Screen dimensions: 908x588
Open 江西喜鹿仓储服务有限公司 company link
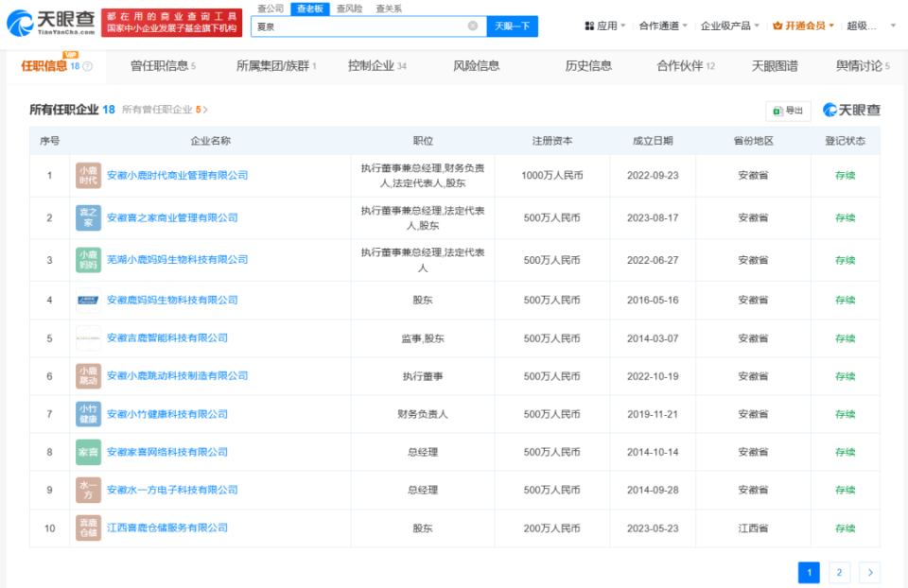pos(166,527)
